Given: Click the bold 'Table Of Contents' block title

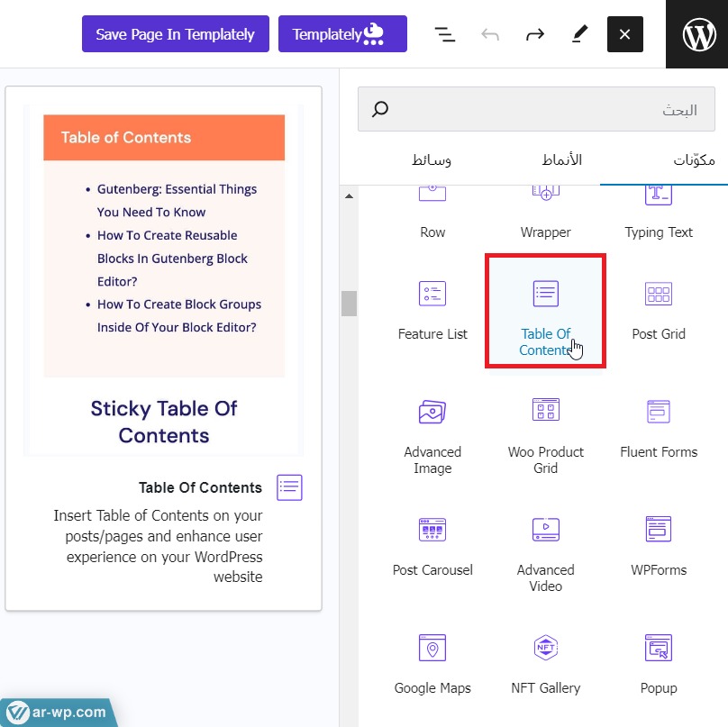Looking at the screenshot, I should [x=200, y=487].
